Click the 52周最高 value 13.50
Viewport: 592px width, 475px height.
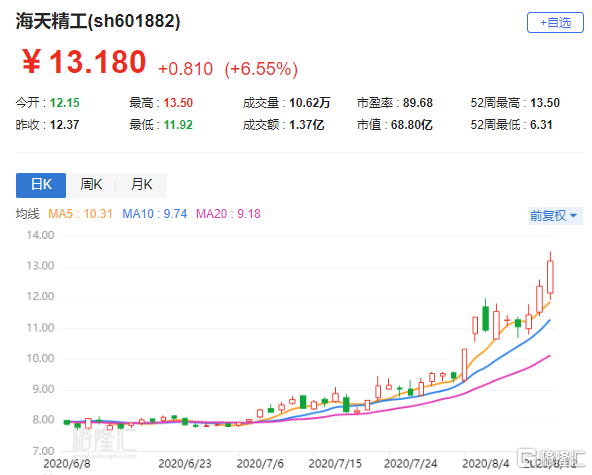click(x=545, y=103)
